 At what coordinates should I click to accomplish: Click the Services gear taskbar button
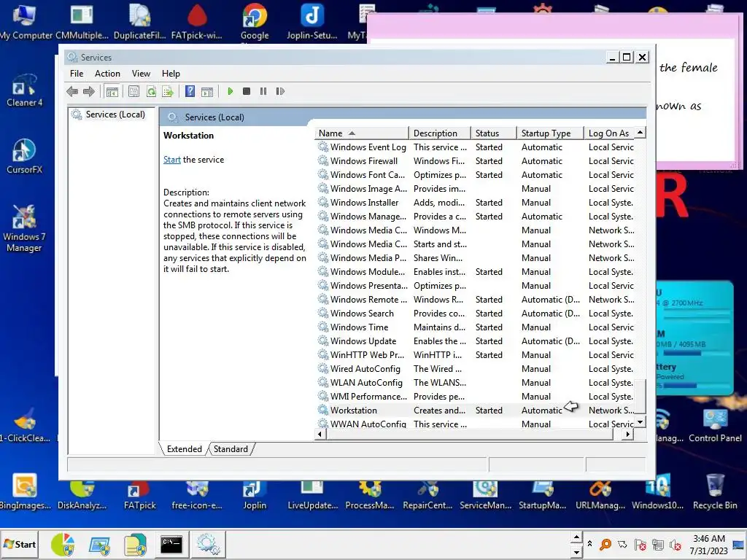[208, 544]
